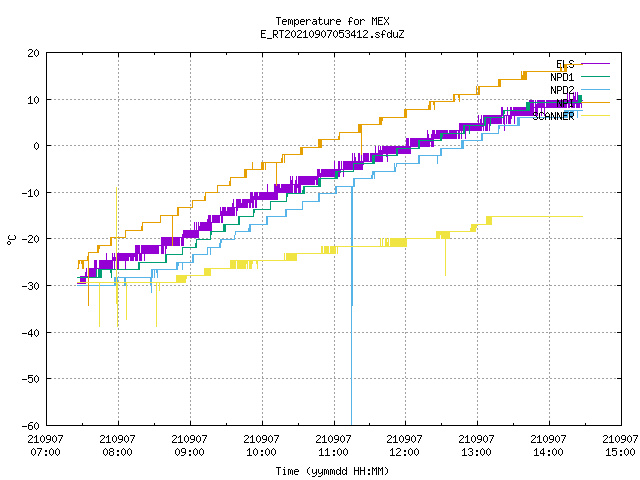Click the yellow SCANNER legend line sample

595,116
